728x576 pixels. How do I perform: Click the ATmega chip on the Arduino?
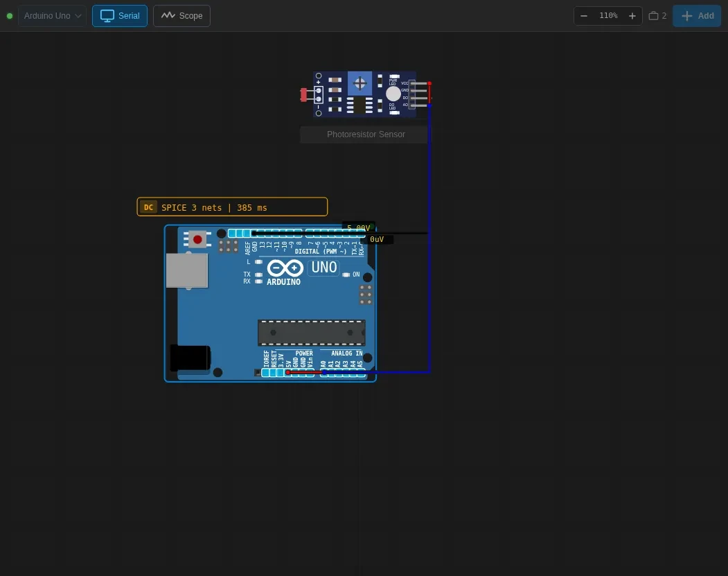click(312, 333)
